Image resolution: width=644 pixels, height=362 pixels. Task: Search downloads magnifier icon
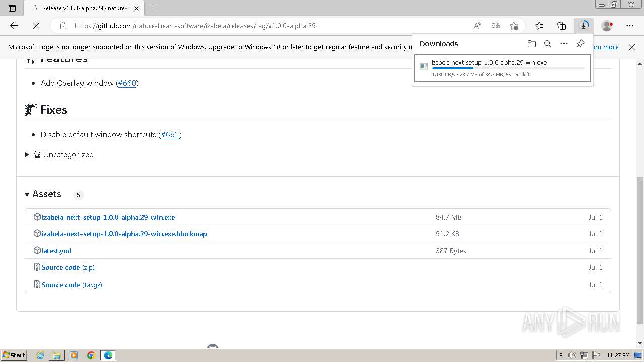point(548,44)
